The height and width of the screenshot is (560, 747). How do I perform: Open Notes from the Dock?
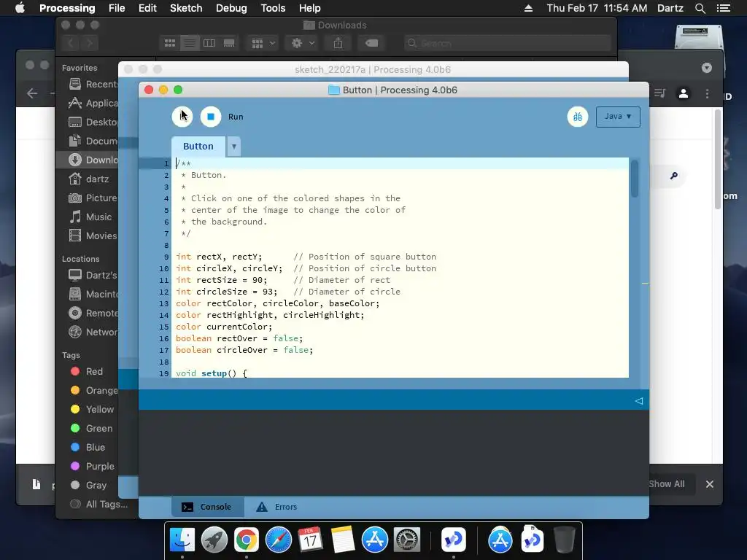coord(343,540)
